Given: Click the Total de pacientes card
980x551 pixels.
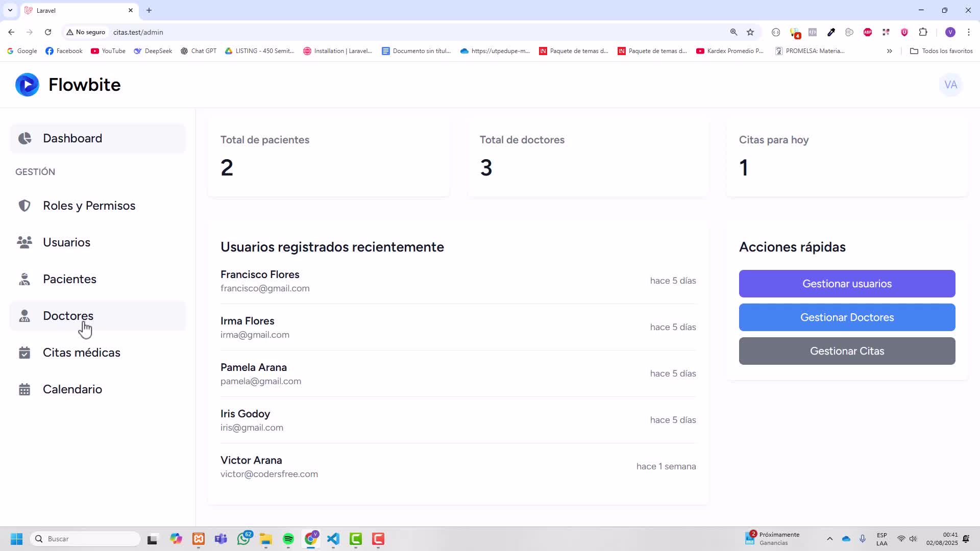Looking at the screenshot, I should point(329,158).
